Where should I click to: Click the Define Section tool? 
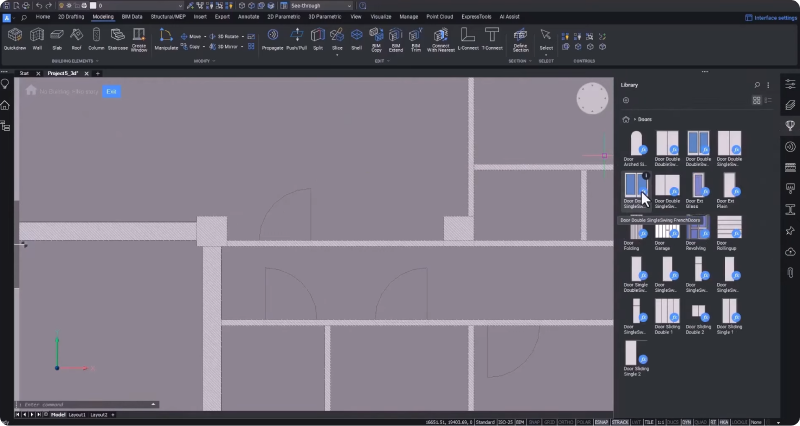pos(520,40)
